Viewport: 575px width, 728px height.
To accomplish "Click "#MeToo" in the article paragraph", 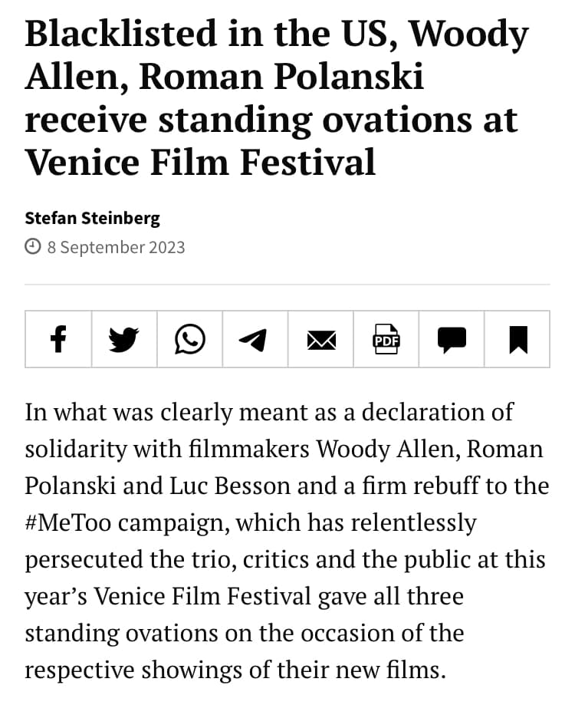I will coord(68,522).
